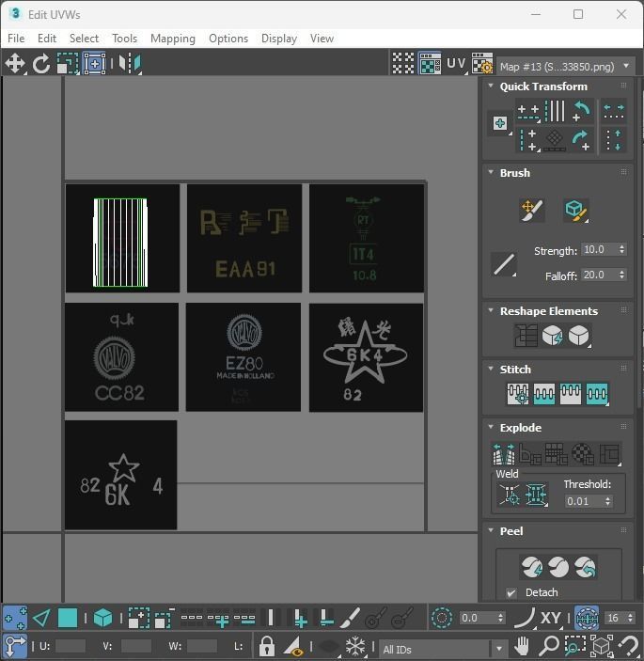Open the texture options gear icon

482,64
